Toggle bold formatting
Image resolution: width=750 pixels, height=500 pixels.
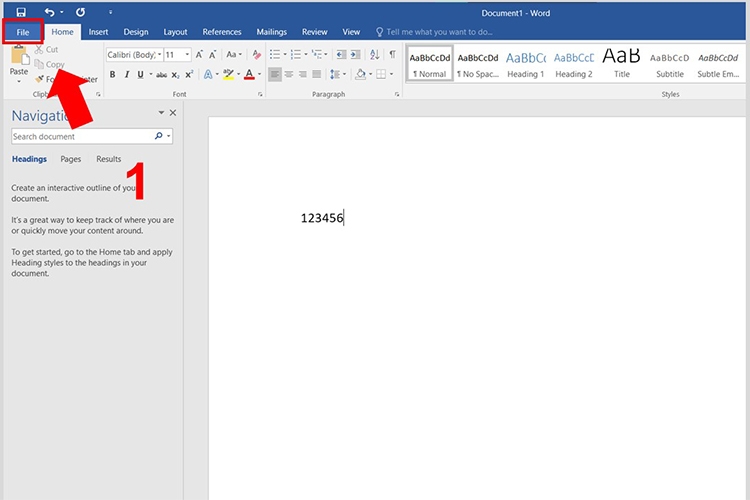[112, 75]
